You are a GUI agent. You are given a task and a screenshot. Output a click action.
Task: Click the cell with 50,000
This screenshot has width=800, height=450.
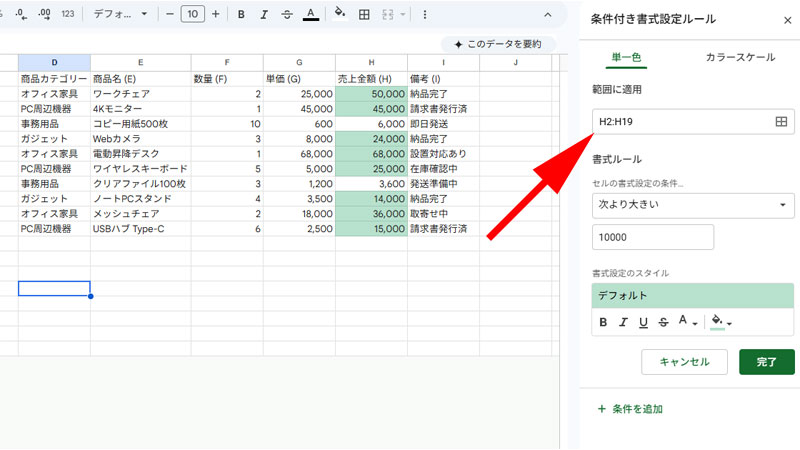371,94
